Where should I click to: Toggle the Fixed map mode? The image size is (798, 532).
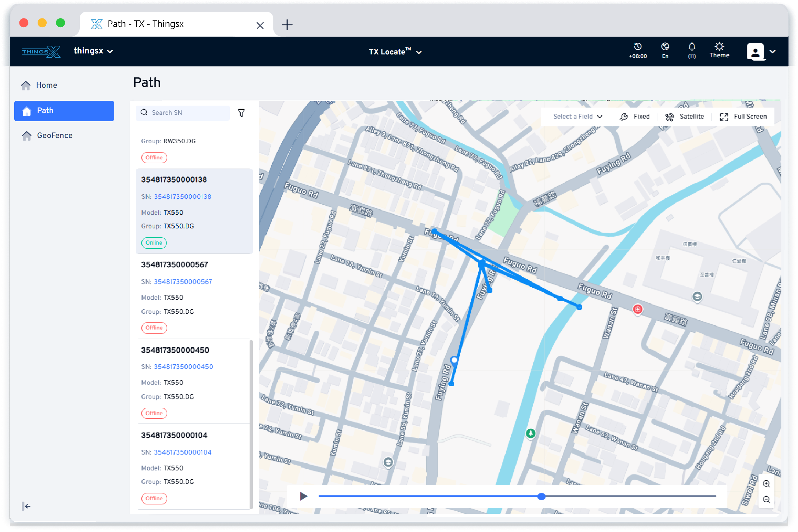click(634, 117)
